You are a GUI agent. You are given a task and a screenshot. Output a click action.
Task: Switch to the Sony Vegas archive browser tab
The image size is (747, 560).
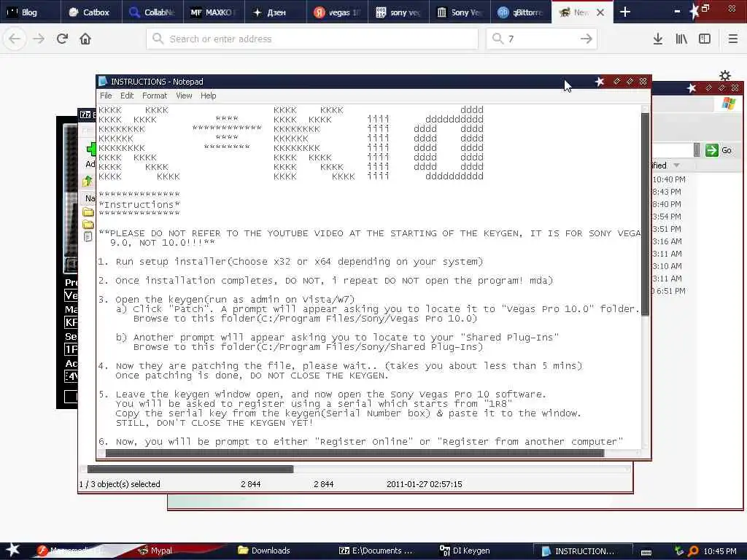[460, 12]
